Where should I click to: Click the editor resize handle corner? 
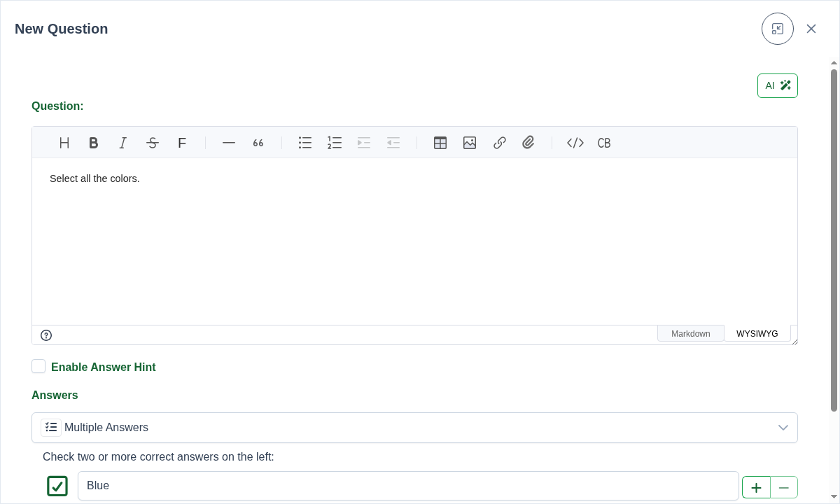tap(794, 342)
